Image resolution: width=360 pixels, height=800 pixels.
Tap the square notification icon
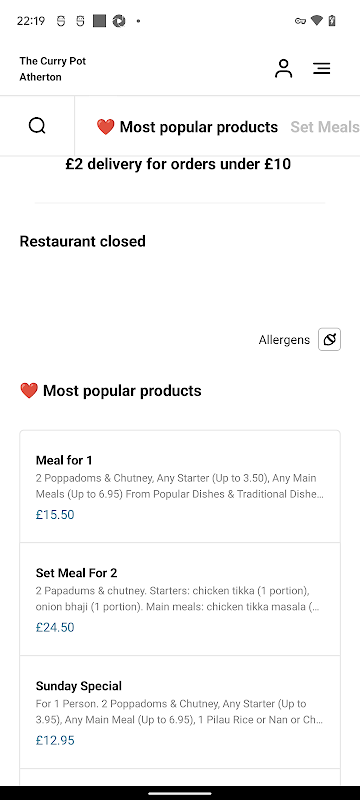(99, 21)
